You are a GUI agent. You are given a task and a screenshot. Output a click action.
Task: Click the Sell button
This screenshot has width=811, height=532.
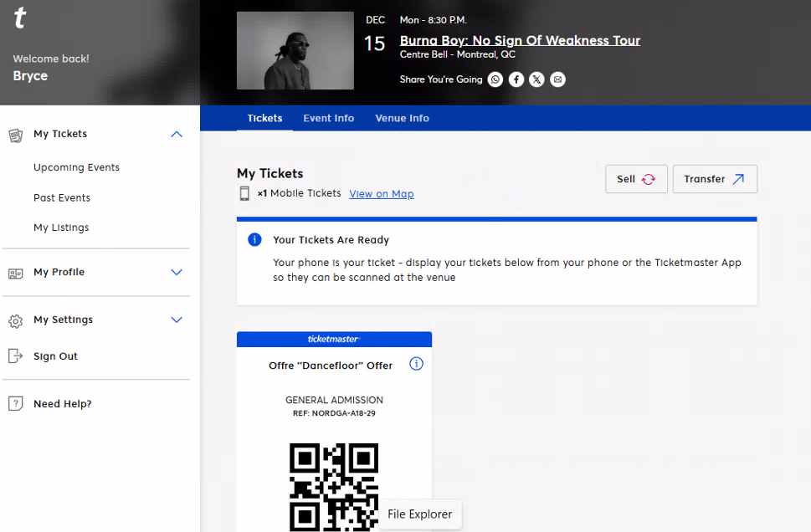(636, 179)
